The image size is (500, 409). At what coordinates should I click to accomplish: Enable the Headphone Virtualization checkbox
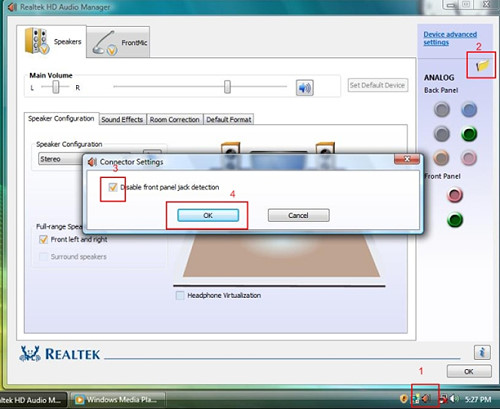(x=180, y=296)
